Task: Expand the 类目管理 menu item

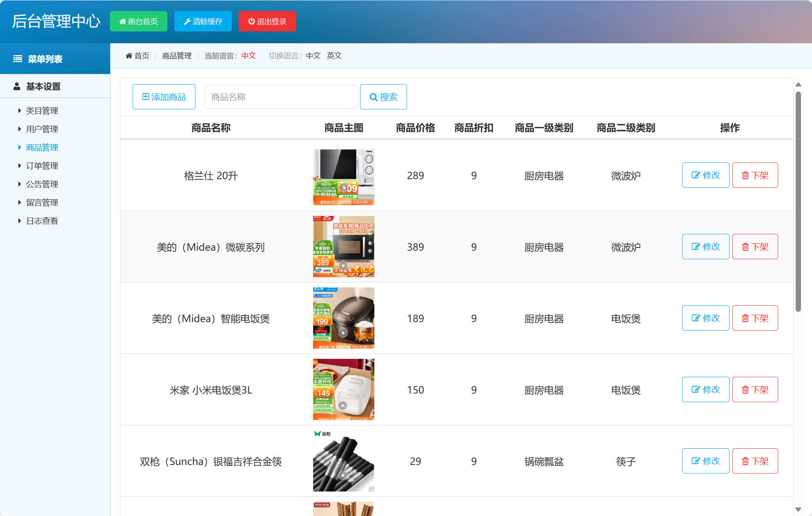Action: pyautogui.click(x=42, y=111)
